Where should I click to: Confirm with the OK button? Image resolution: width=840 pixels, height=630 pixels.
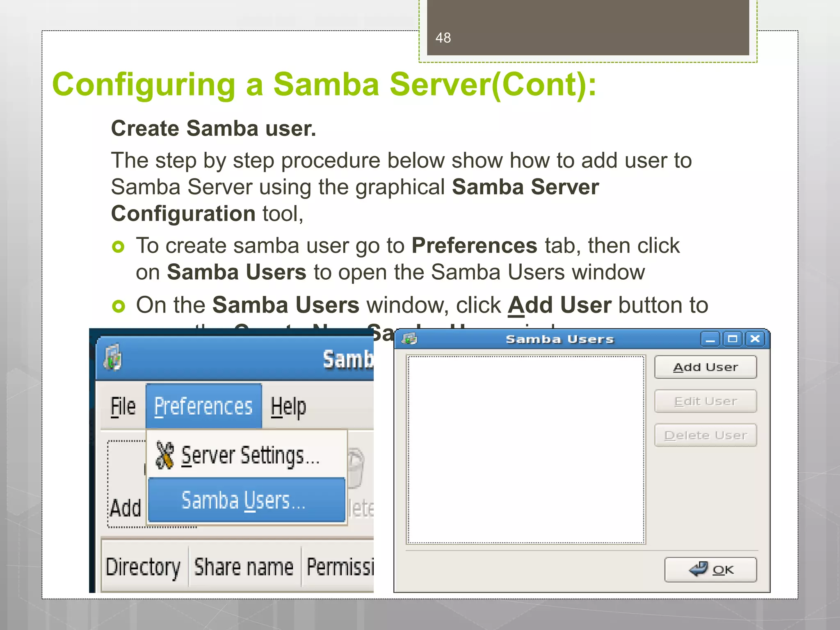coord(710,570)
